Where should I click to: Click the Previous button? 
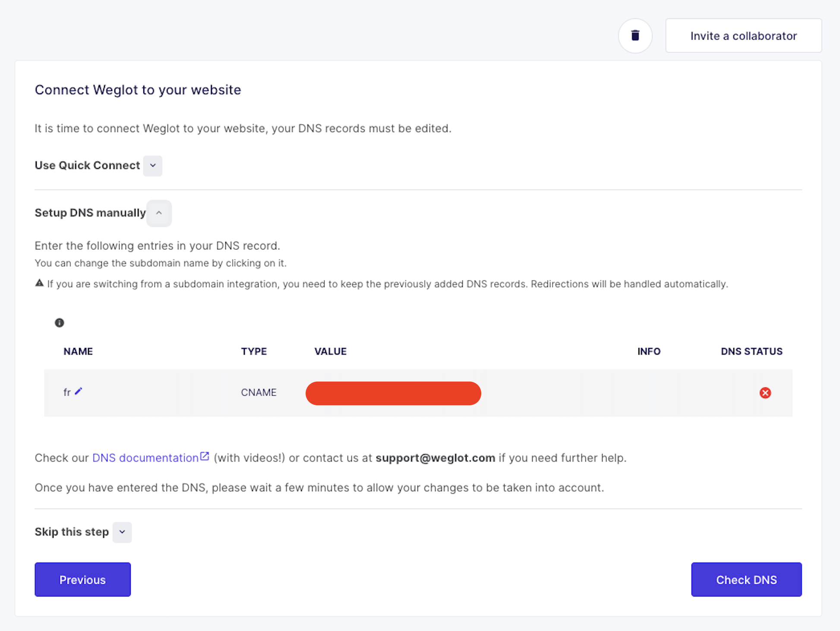82,580
